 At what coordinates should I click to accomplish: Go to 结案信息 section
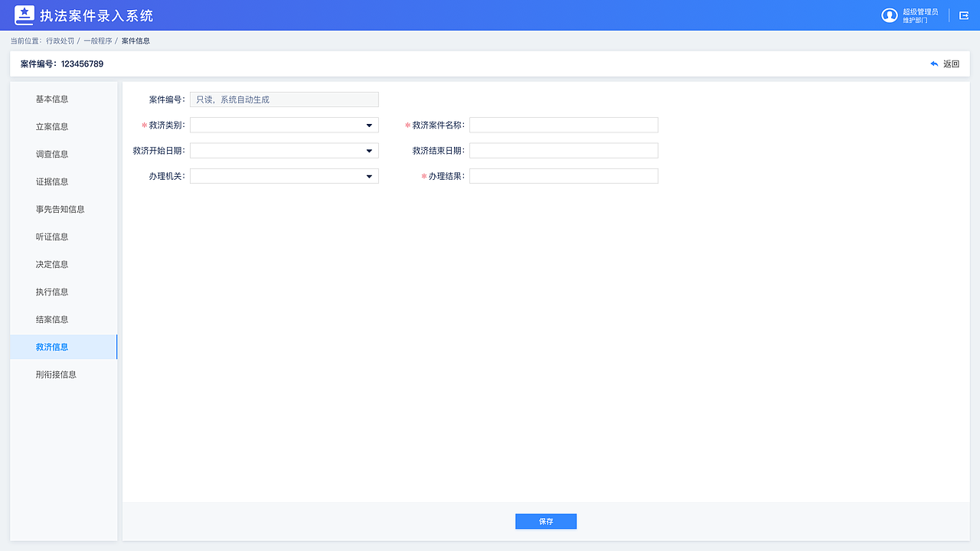coord(64,319)
